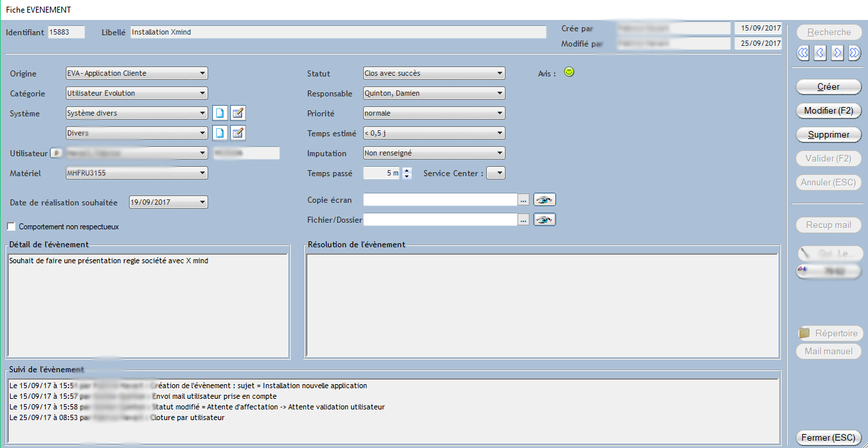Close the form with Fermer (ESC)

click(x=828, y=438)
